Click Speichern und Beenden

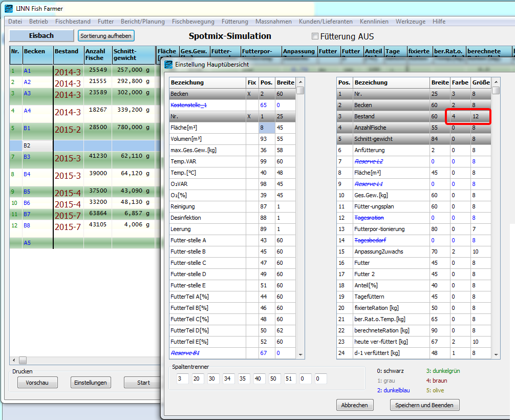424,405
